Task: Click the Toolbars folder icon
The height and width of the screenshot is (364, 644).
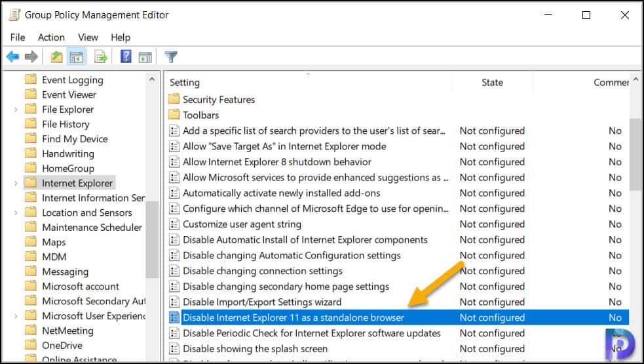Action: point(174,115)
